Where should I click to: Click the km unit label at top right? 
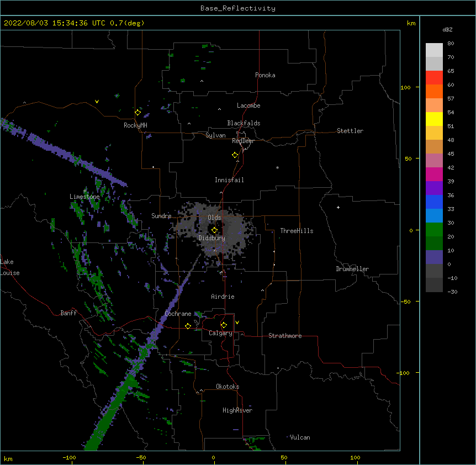(411, 23)
